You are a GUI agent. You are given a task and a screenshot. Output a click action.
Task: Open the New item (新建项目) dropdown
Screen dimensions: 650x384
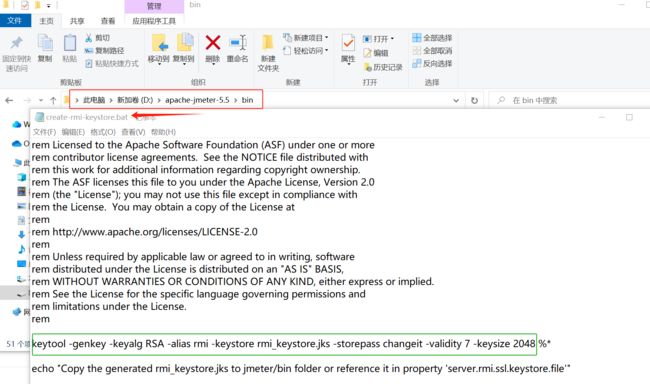click(x=306, y=38)
